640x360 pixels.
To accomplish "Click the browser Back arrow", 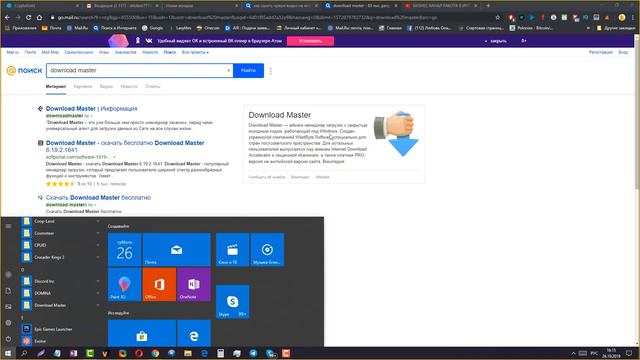I will pos(7,18).
